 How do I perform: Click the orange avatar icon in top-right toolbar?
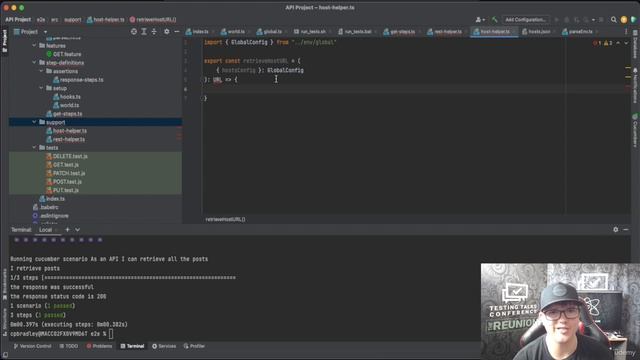point(624,20)
